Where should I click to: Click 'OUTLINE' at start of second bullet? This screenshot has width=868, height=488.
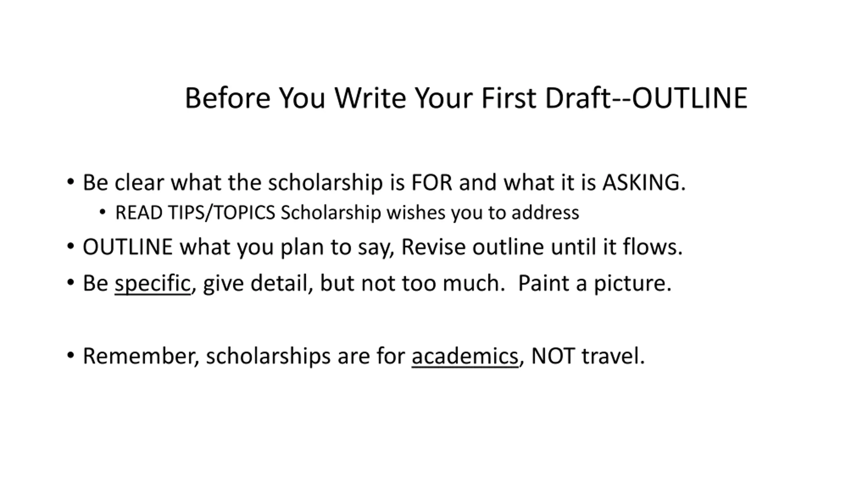point(127,247)
